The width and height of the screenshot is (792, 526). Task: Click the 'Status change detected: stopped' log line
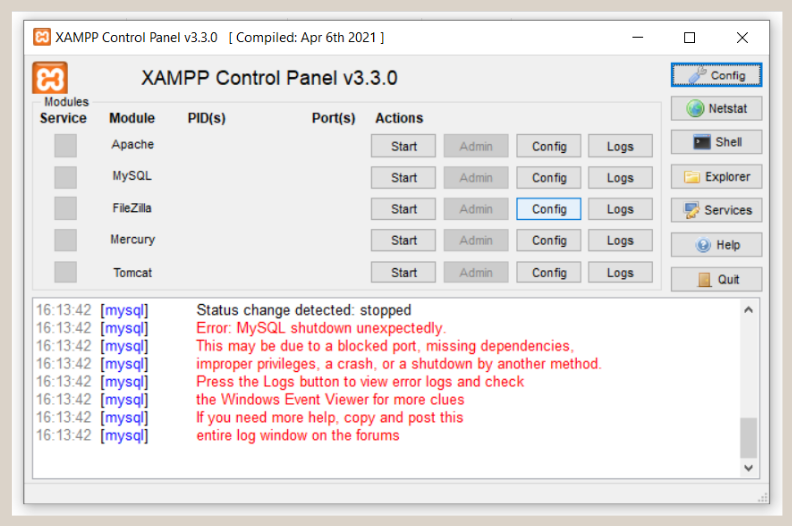point(304,310)
